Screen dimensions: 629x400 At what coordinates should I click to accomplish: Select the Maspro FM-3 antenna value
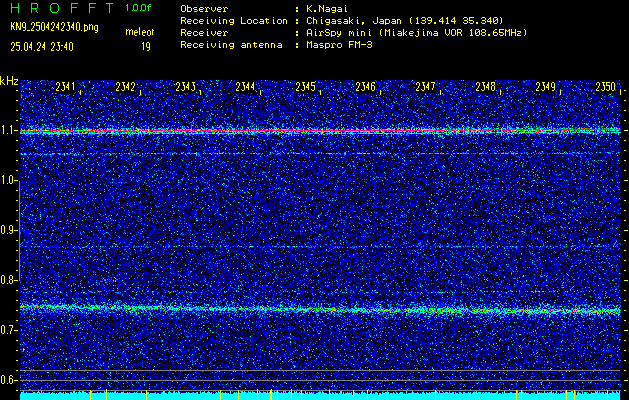[x=339, y=45]
